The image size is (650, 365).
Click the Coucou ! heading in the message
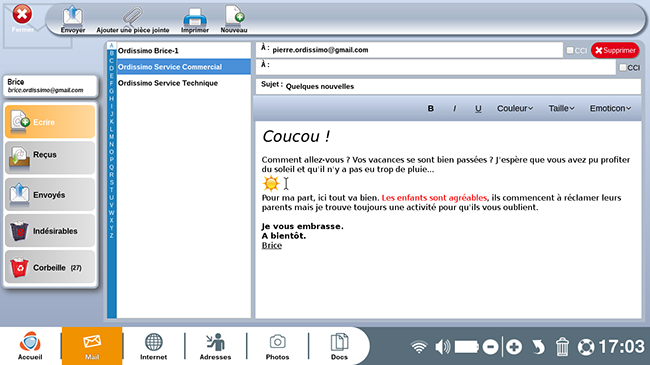296,136
